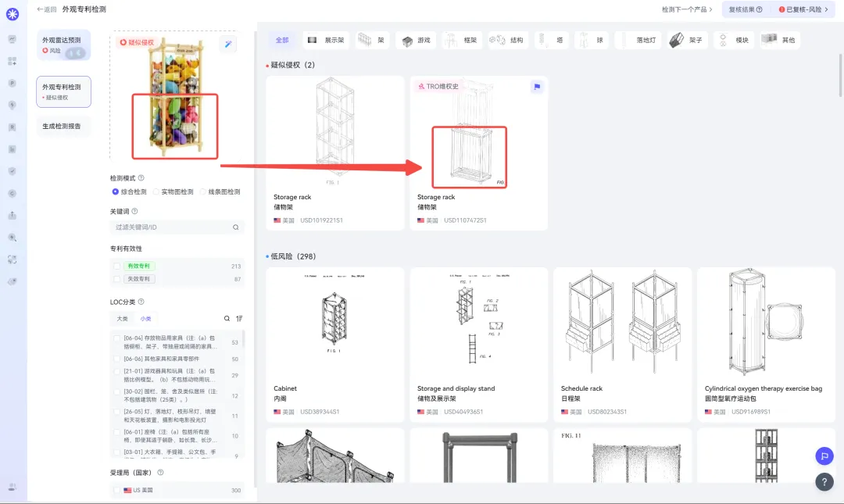Click the 复核结果 label button
This screenshot has height=504, width=844.
click(x=746, y=9)
